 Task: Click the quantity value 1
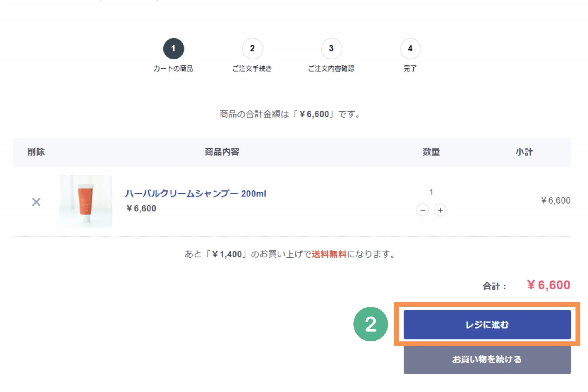coord(431,192)
